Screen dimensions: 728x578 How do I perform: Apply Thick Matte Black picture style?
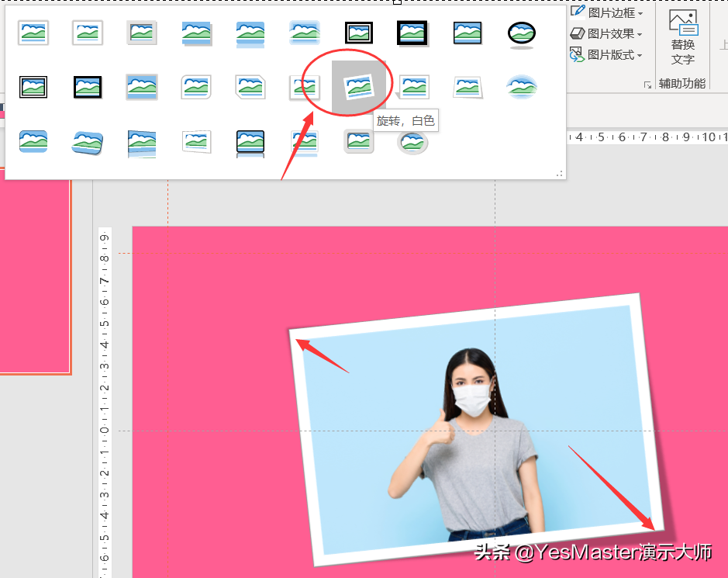point(412,33)
